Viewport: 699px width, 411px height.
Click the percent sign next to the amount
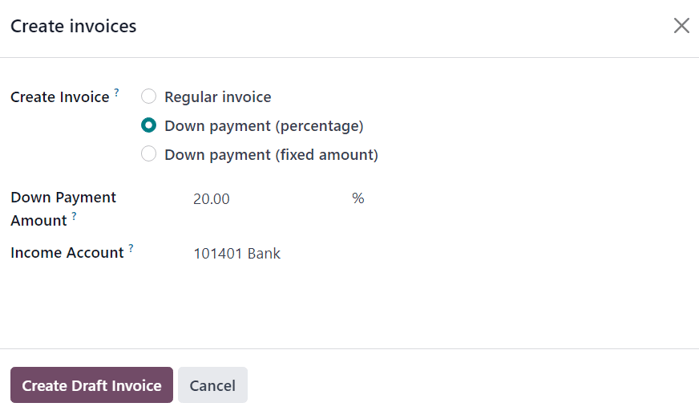pyautogui.click(x=358, y=199)
